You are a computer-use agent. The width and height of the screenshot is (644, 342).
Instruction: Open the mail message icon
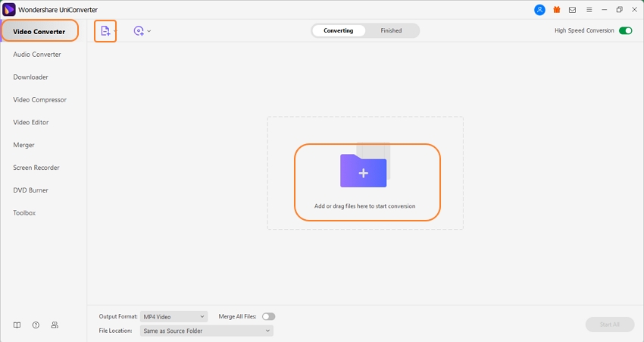pyautogui.click(x=573, y=10)
